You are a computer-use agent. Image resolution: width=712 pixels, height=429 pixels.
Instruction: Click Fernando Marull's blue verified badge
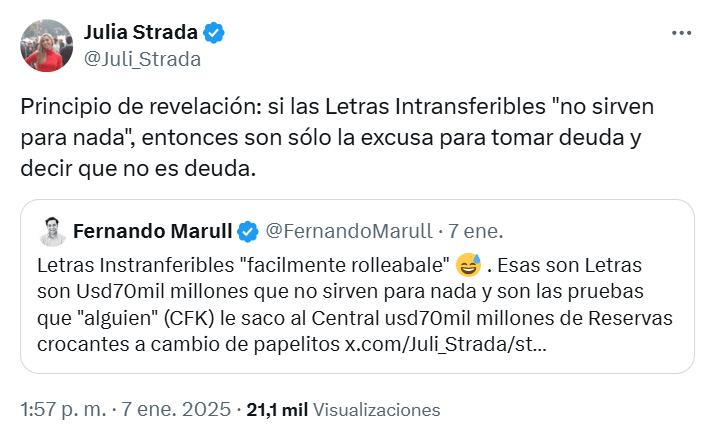(x=248, y=233)
